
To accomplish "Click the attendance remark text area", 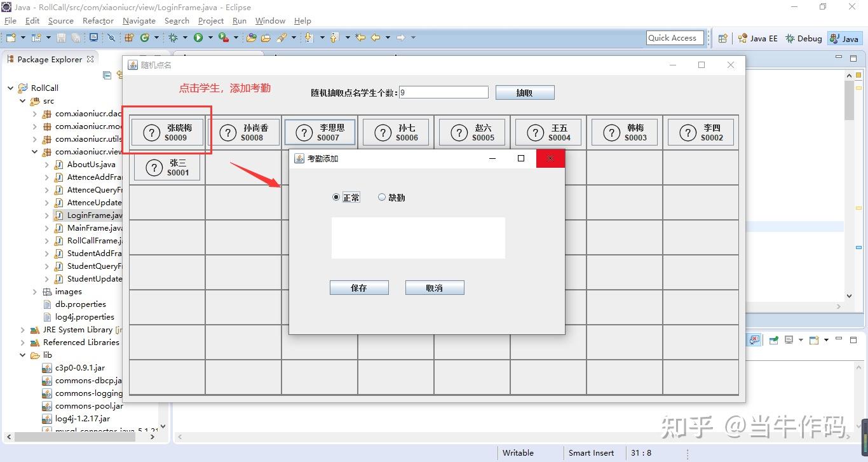I will [418, 238].
